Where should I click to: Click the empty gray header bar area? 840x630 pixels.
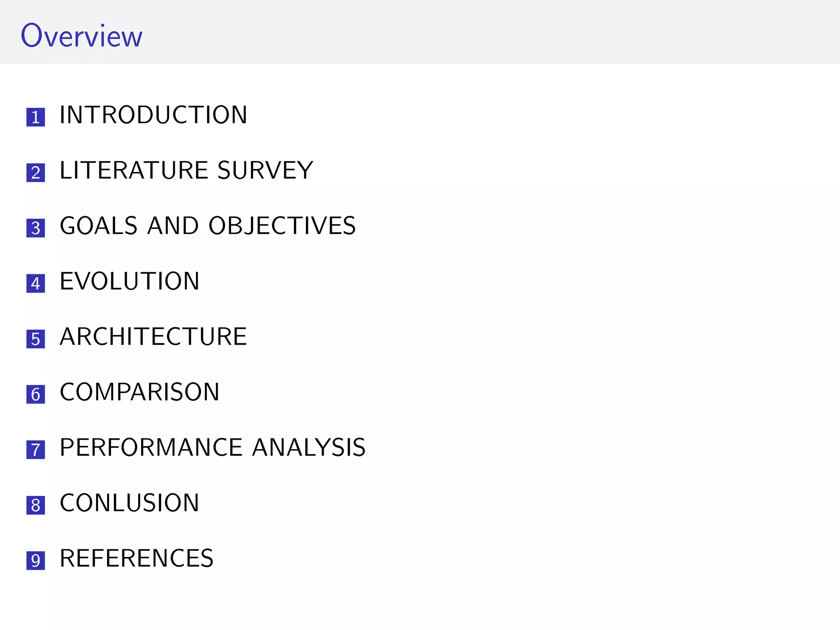pos(492,32)
